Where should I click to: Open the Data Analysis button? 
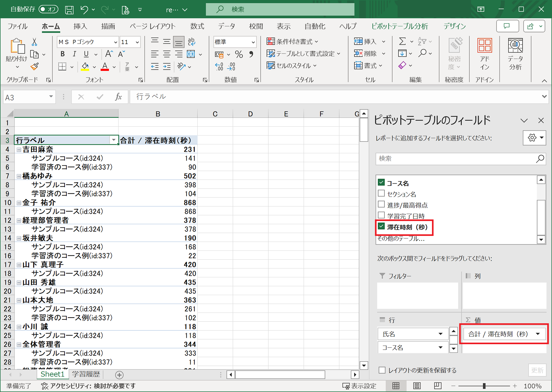[515, 54]
